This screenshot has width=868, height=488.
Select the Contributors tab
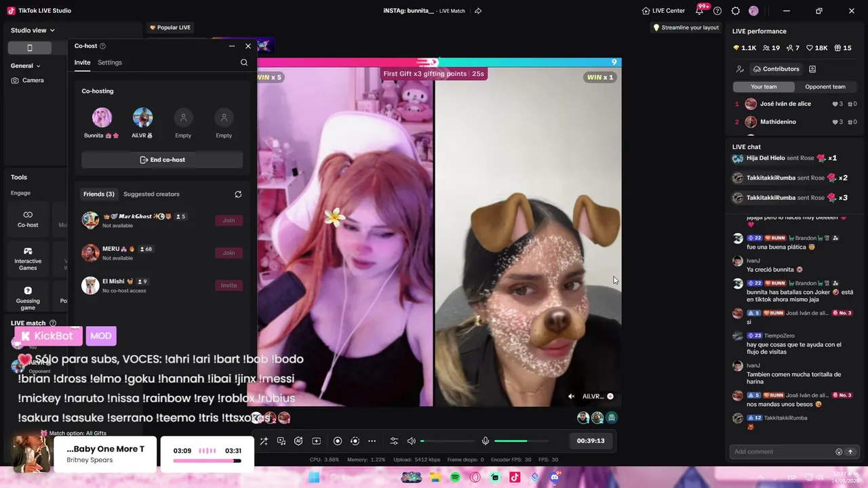776,69
